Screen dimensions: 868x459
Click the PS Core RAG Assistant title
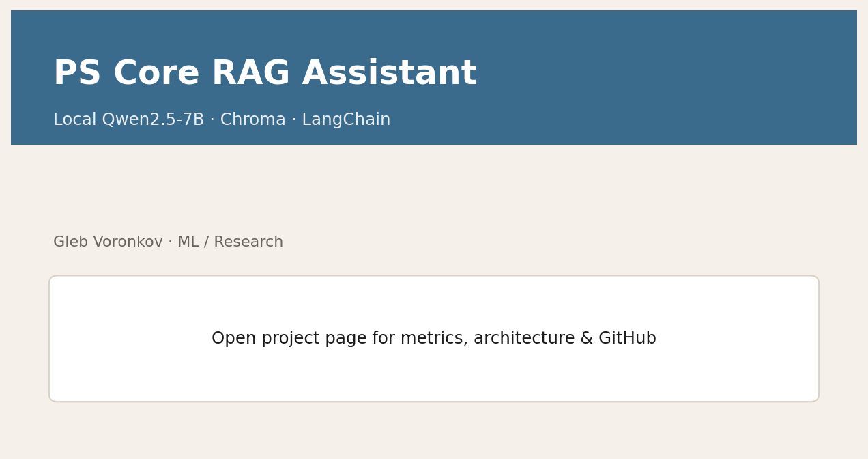pyautogui.click(x=265, y=74)
